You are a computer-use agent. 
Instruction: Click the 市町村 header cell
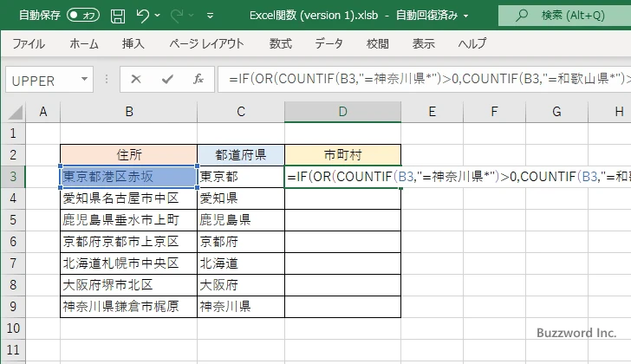[x=342, y=155]
